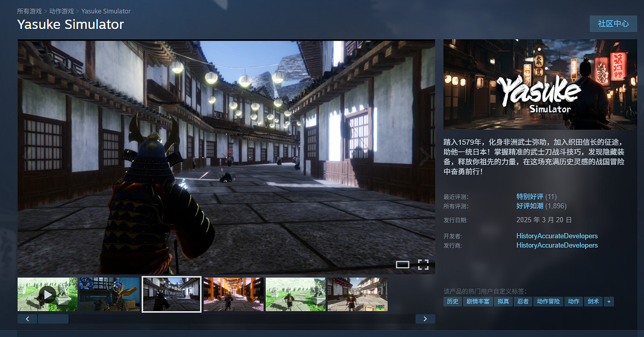View the 特别好评 recent reviews
The height and width of the screenshot is (337, 644).
(x=529, y=196)
